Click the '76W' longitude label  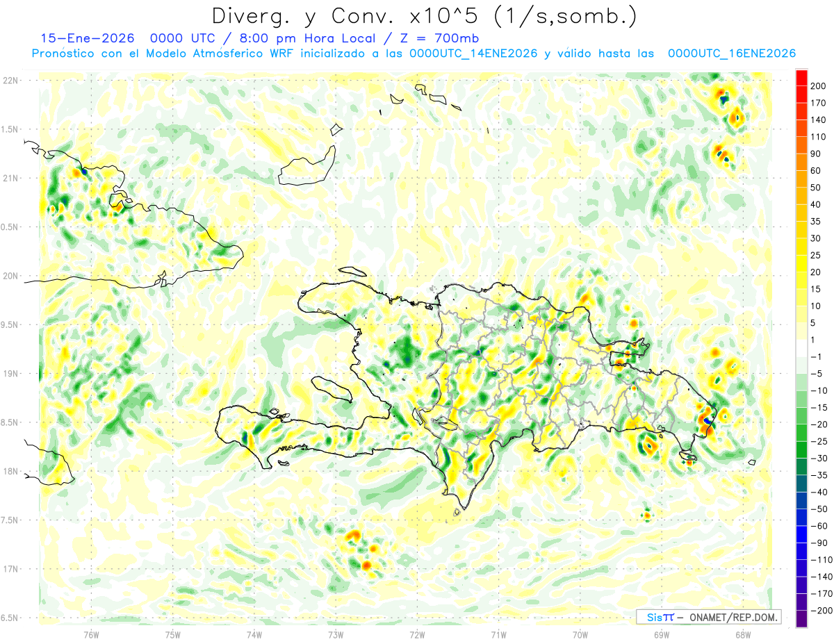91,634
